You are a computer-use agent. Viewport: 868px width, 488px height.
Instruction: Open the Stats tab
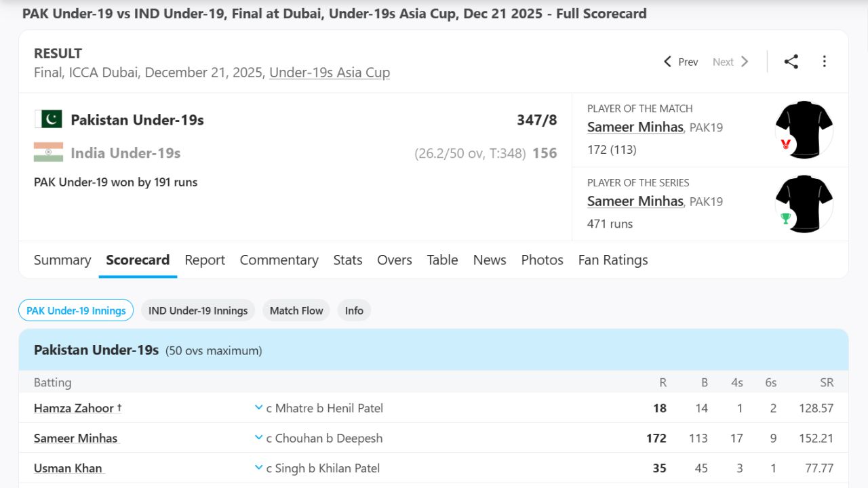point(347,260)
